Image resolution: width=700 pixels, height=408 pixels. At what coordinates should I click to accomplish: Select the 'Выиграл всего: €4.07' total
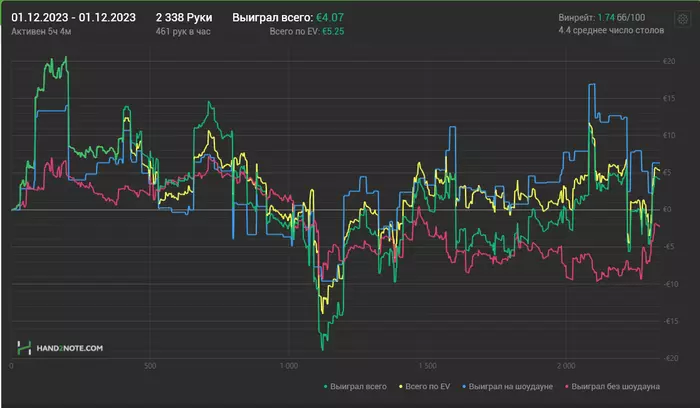(288, 17)
